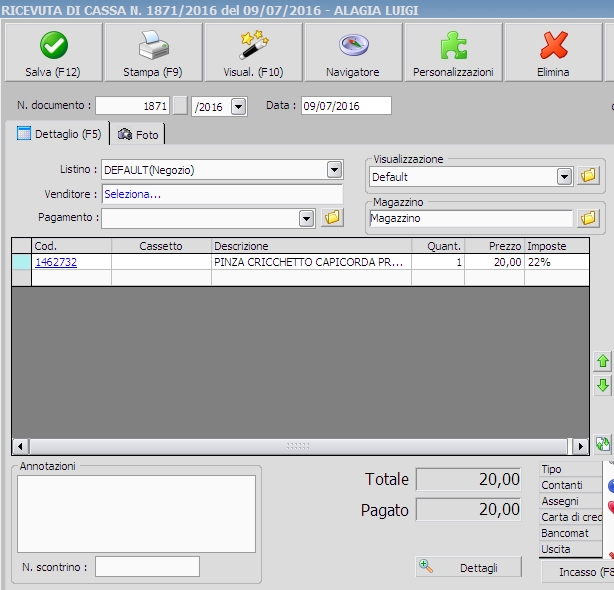Click horizontal scrollbar right arrow
Screen dimensions: 614x590
pyautogui.click(x=581, y=446)
